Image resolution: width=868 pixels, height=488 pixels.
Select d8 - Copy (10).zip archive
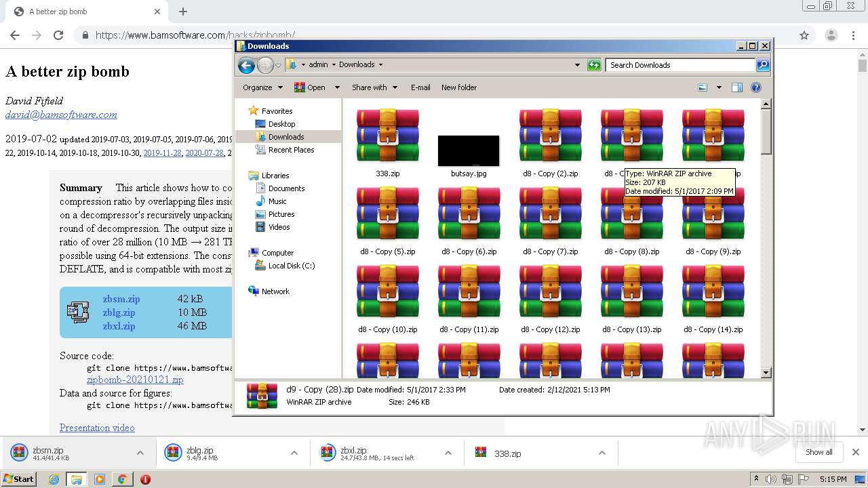(388, 300)
